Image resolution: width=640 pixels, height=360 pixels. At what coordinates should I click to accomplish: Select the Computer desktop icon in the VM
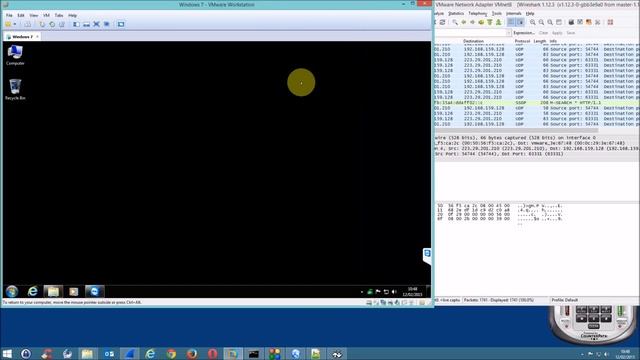pyautogui.click(x=15, y=55)
